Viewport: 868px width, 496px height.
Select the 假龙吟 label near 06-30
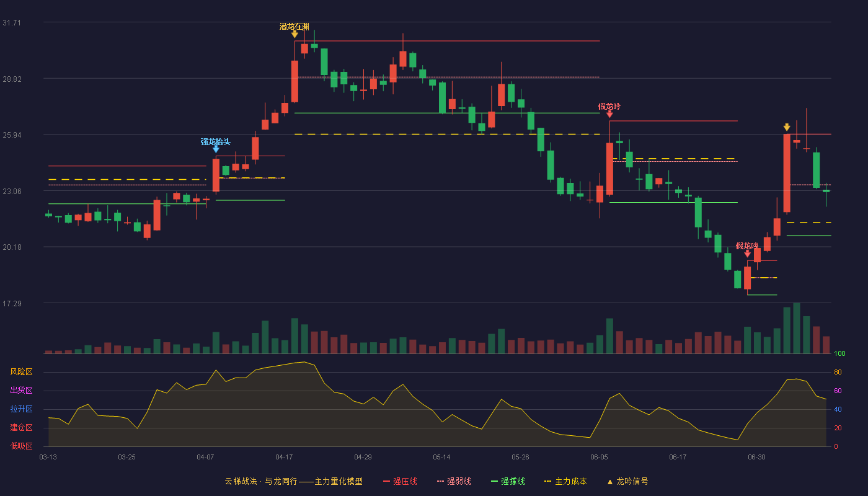[x=747, y=246]
